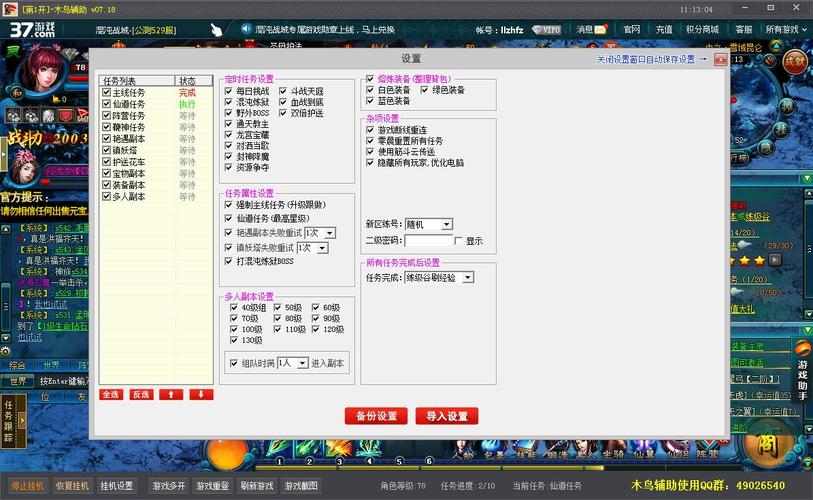Open 新区练号 随机 dropdown
Viewport: 813px width, 500px height.
coord(447,225)
